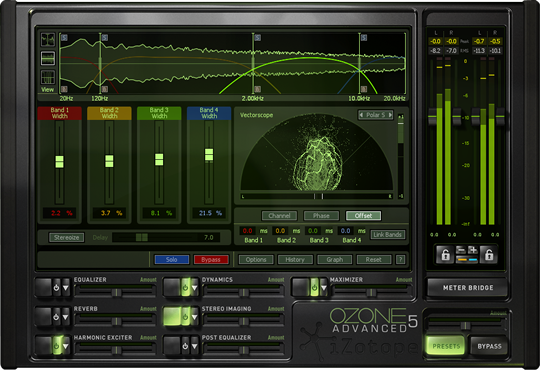Viewport: 540px width, 370px height.
Task: Open the Dynamics module panel button
Action: [172, 288]
